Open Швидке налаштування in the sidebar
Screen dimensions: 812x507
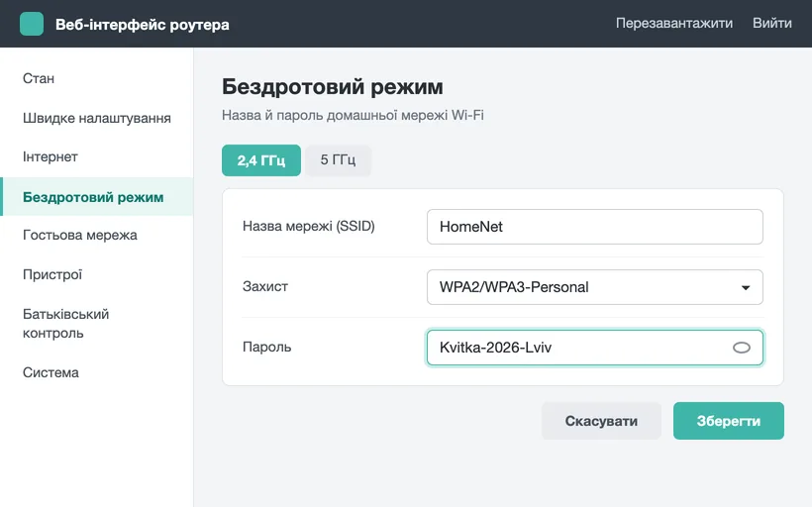tap(97, 118)
